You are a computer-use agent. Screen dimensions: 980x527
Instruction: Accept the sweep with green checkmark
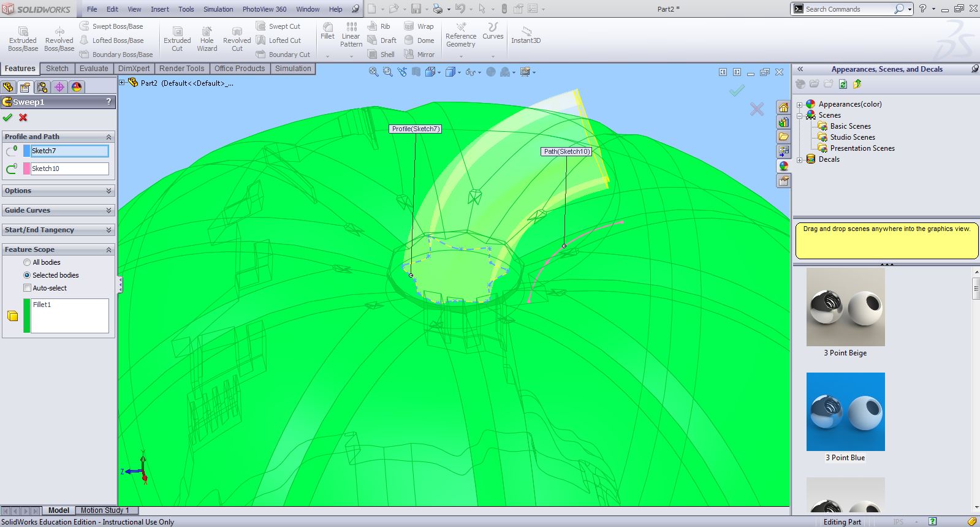click(7, 118)
